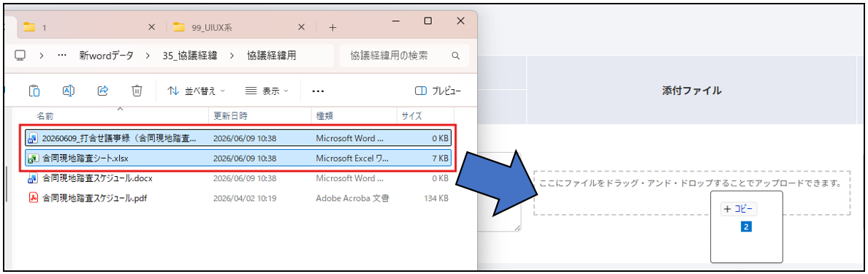Click the 協議経緯用の検索 search field
868x274 pixels.
point(404,56)
